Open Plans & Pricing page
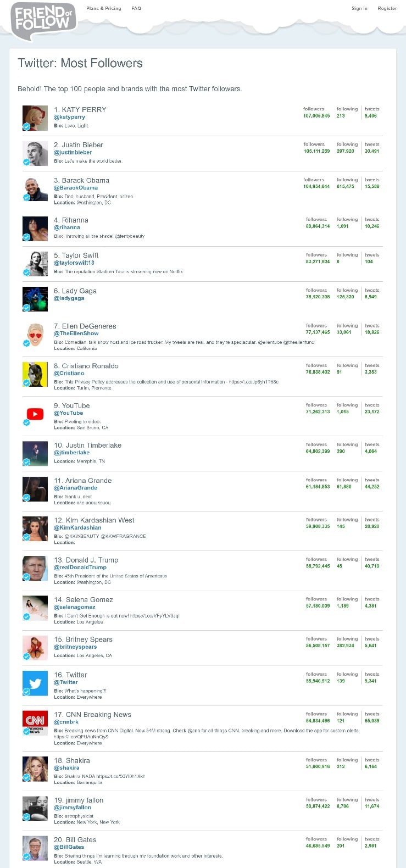The image size is (406, 868). click(104, 8)
